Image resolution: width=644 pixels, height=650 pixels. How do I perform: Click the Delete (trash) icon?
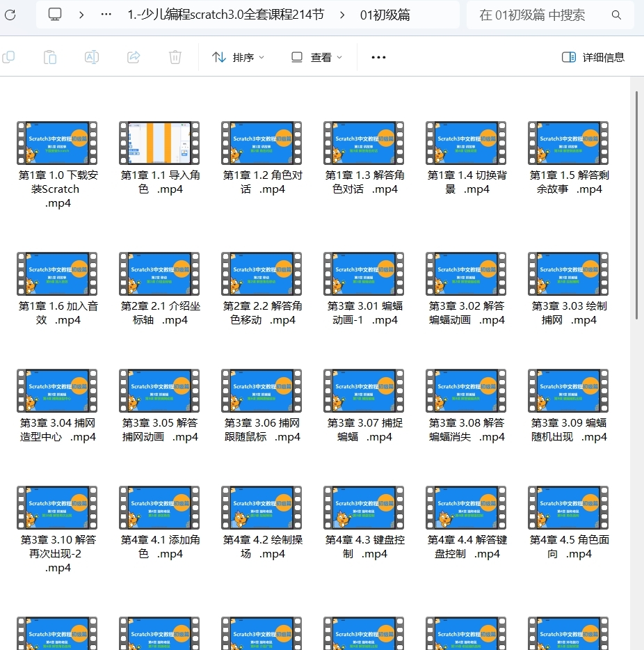[175, 57]
